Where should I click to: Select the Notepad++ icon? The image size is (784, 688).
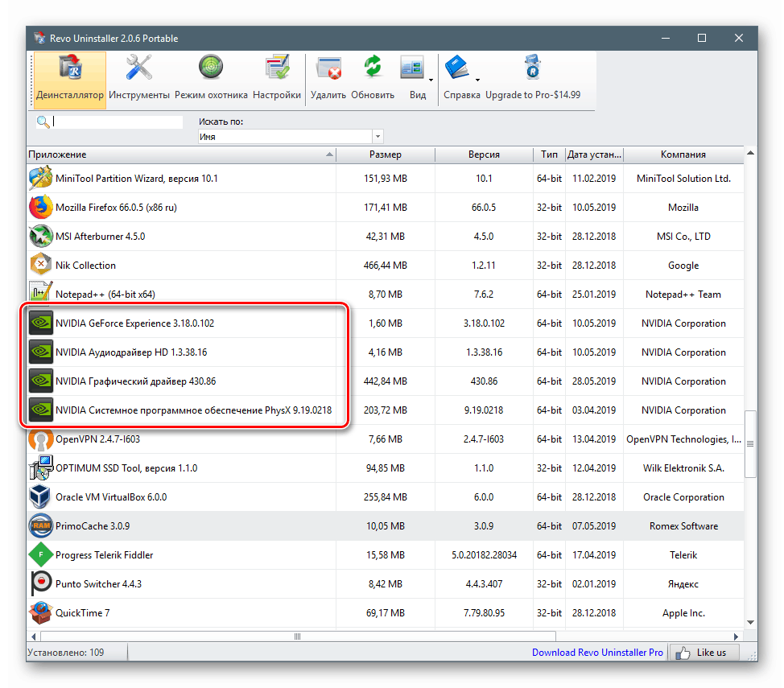[40, 294]
